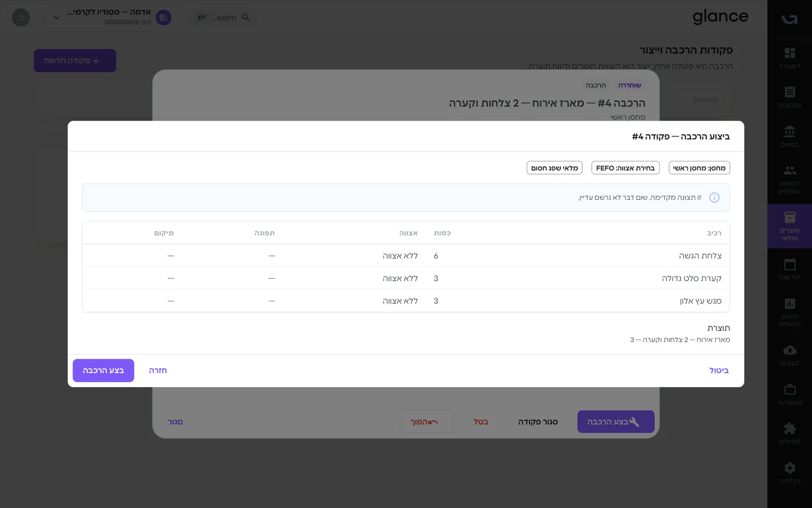Click the search magnifier icon
The height and width of the screenshot is (508, 812).
click(246, 17)
